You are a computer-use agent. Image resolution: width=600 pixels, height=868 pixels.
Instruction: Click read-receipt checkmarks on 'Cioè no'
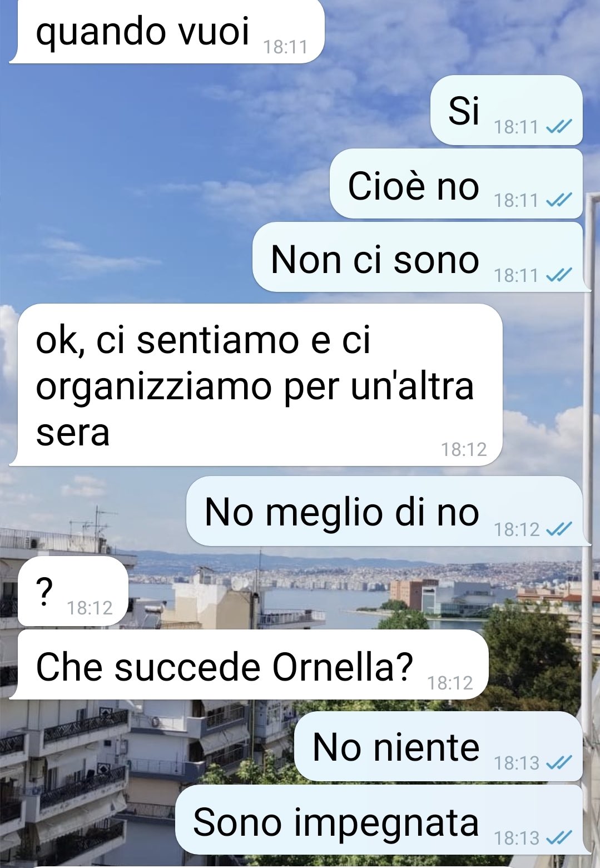558,200
